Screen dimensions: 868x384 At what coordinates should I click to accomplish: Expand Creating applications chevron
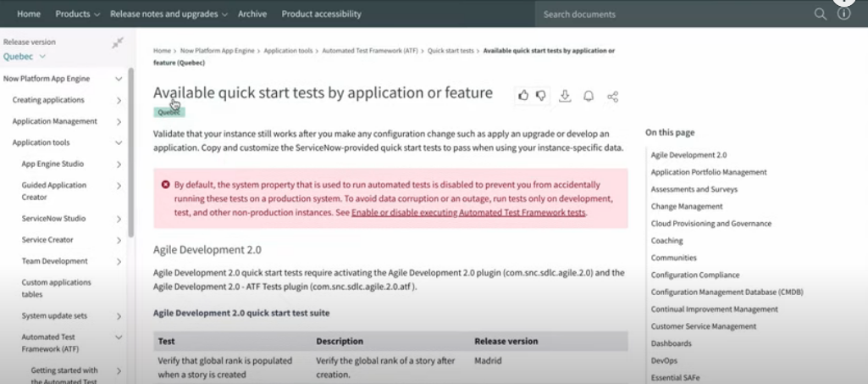[x=119, y=100]
